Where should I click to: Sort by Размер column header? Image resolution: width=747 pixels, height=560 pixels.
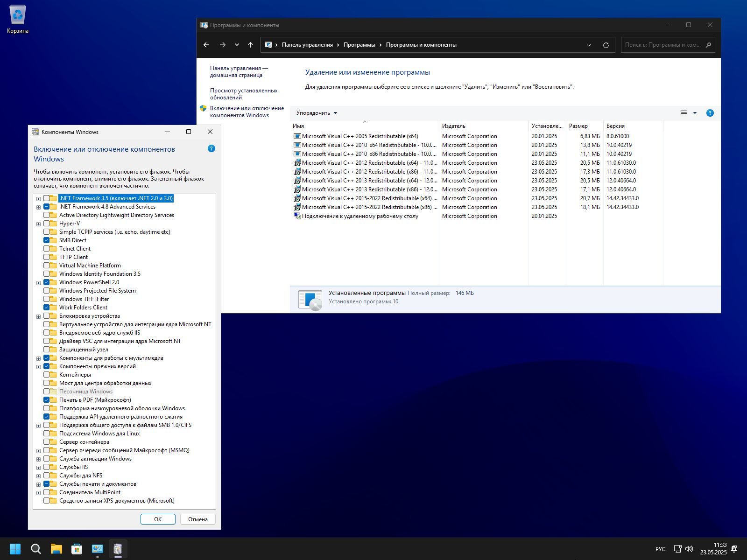click(585, 126)
